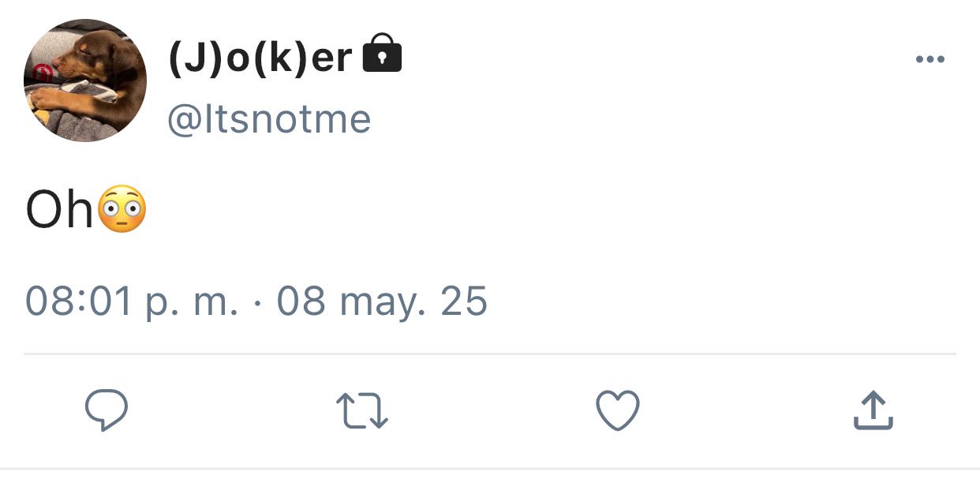Visit the @Itsnotme handle
The width and height of the screenshot is (980, 483).
click(269, 119)
